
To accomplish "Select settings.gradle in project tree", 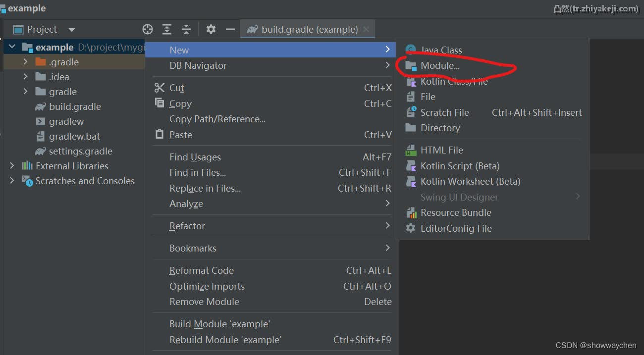I will pyautogui.click(x=80, y=151).
